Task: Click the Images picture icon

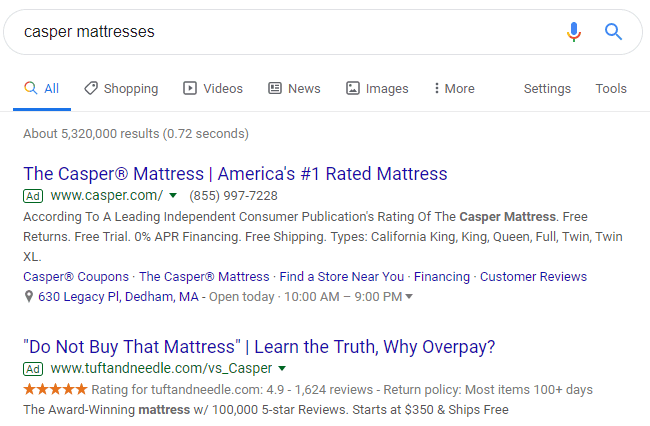Action: [353, 88]
